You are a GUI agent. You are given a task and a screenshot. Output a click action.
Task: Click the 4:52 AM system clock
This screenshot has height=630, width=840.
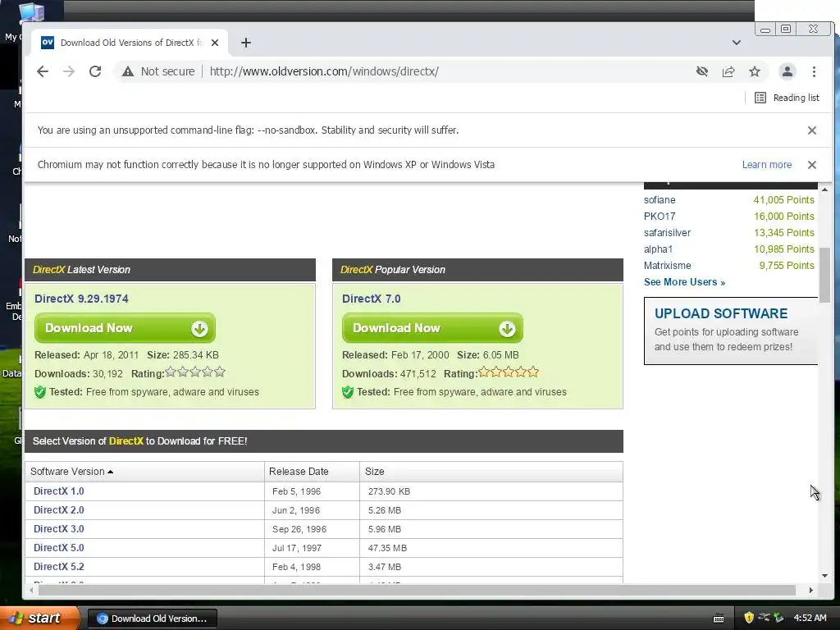pos(810,619)
